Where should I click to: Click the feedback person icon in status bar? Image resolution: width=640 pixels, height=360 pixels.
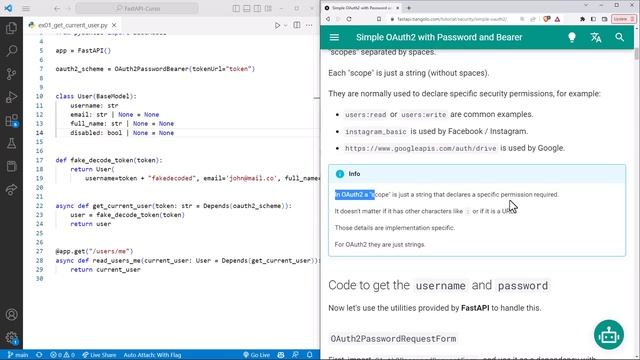tap(295, 355)
